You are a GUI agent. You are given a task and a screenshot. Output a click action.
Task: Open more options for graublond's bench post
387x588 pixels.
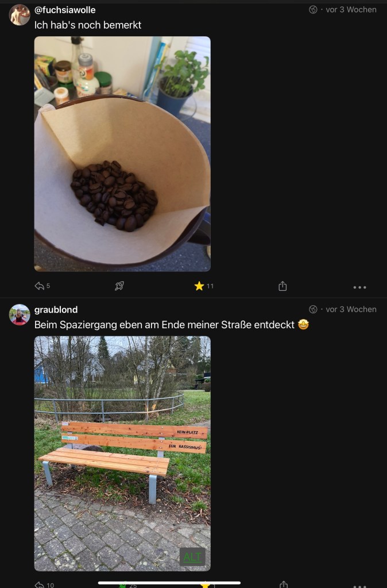coord(359,586)
